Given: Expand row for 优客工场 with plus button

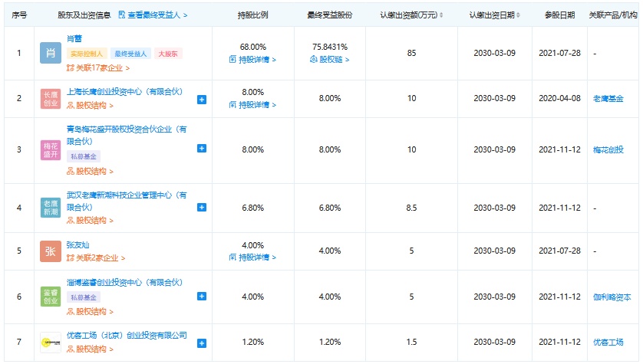Looking at the screenshot, I should tap(202, 343).
